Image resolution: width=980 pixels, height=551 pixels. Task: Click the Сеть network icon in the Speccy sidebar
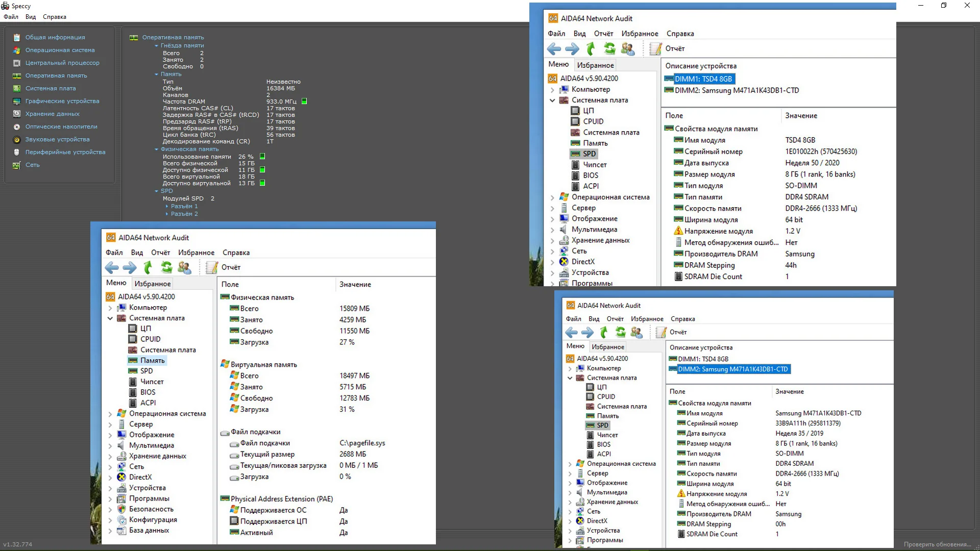tap(17, 165)
